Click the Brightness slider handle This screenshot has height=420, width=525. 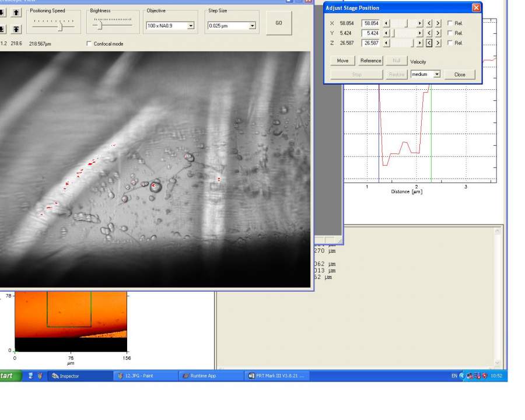click(x=100, y=24)
